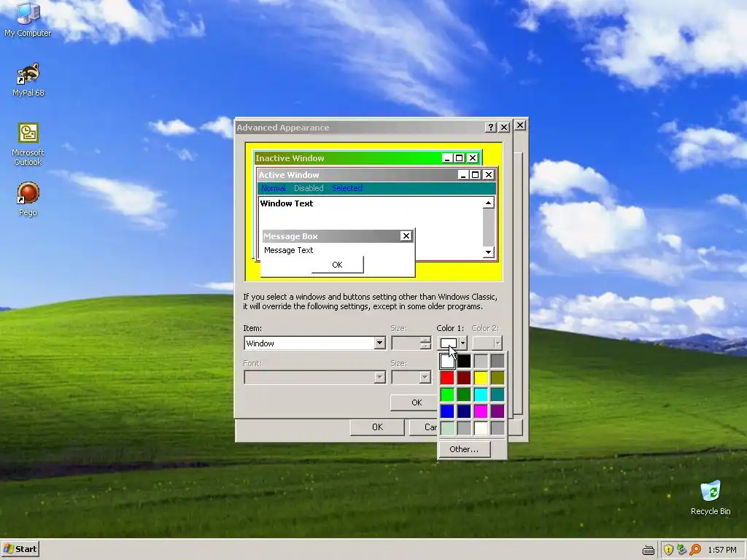Image resolution: width=747 pixels, height=560 pixels.
Task: Click the Message Text preview label
Action: 289,250
